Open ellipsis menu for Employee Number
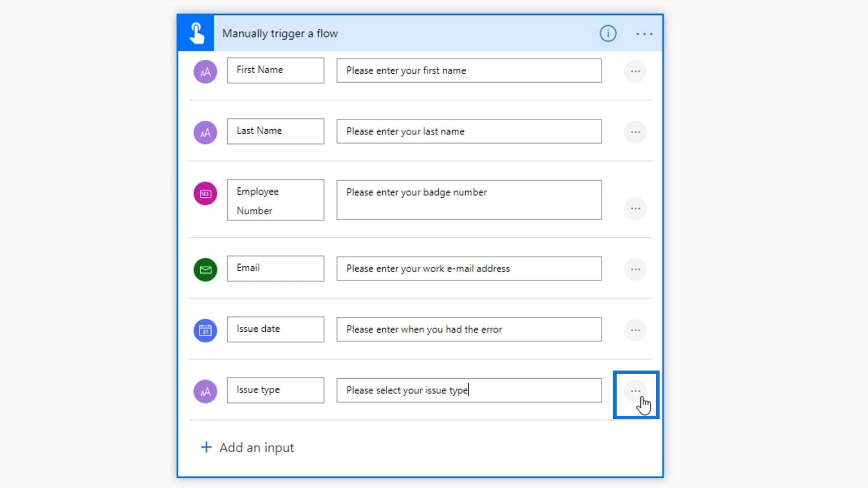Viewport: 868px width, 488px height. pyautogui.click(x=635, y=209)
